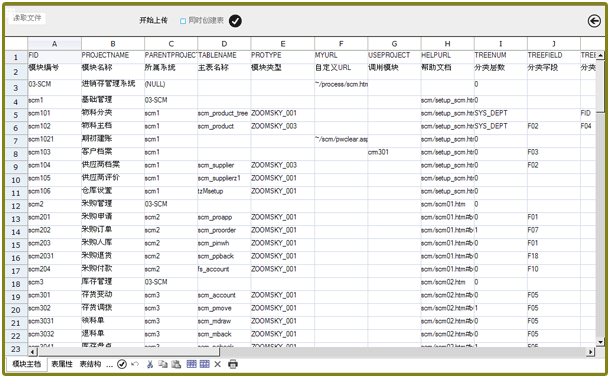Select column header B

click(113, 44)
